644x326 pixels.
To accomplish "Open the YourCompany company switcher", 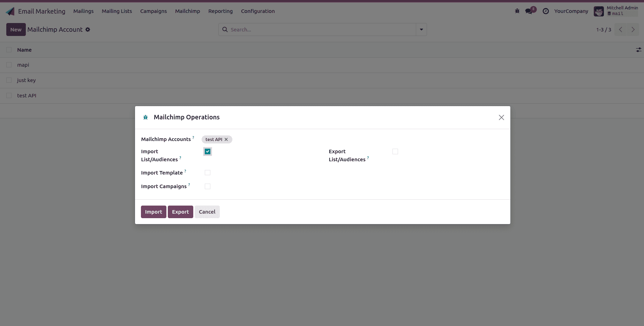I will tap(571, 11).
